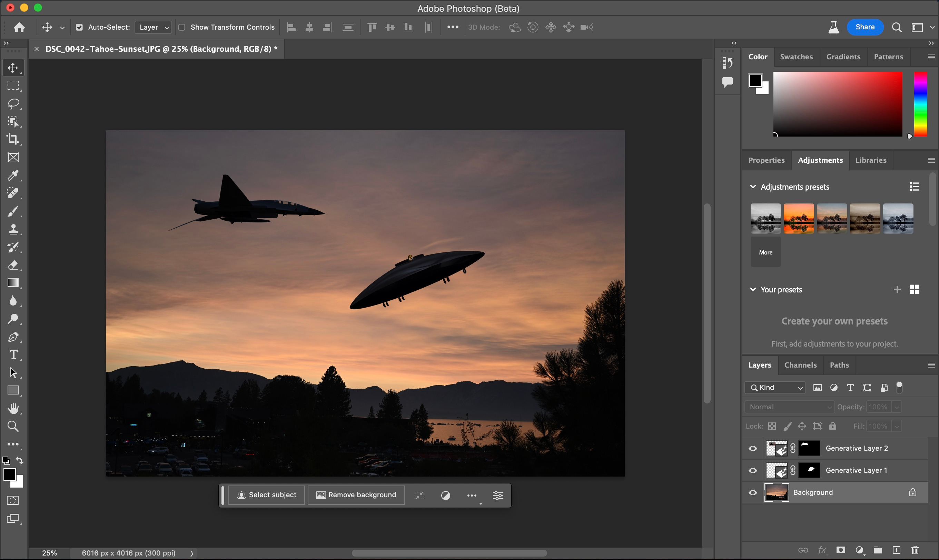Screen dimensions: 939x560
Task: Pick the Clone Stamp tool
Action: click(x=13, y=229)
